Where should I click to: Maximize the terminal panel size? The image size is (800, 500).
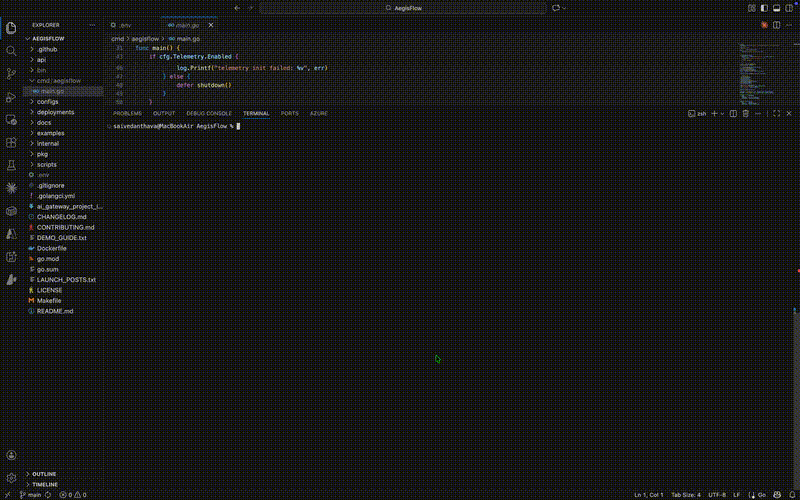[777, 113]
